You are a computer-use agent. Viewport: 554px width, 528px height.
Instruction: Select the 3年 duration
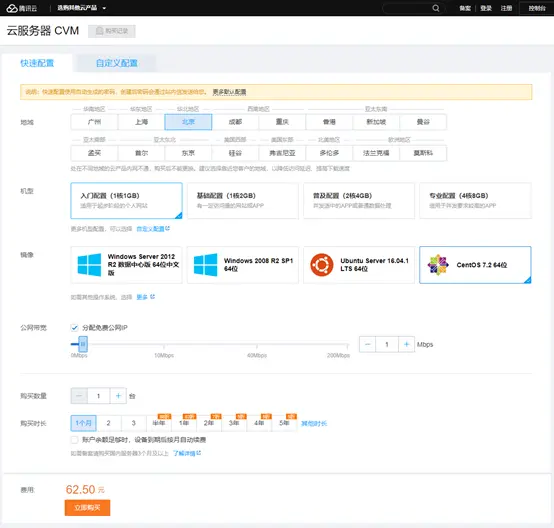(x=234, y=423)
